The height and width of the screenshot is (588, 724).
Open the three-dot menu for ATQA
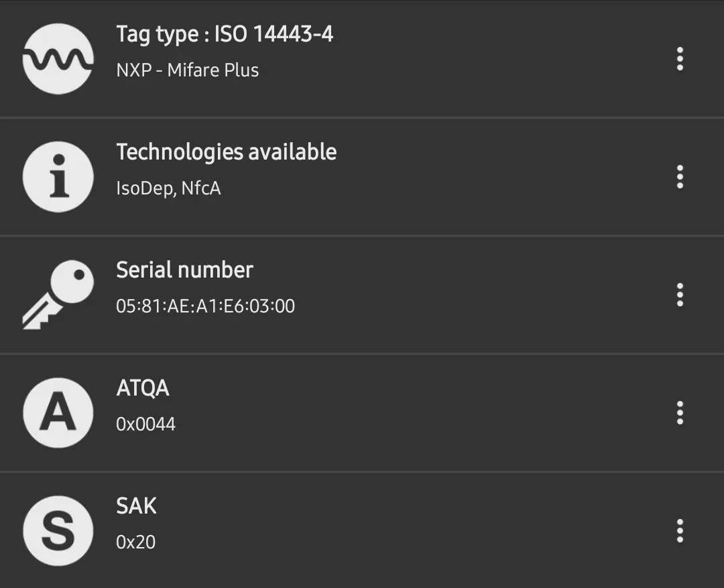(x=680, y=413)
